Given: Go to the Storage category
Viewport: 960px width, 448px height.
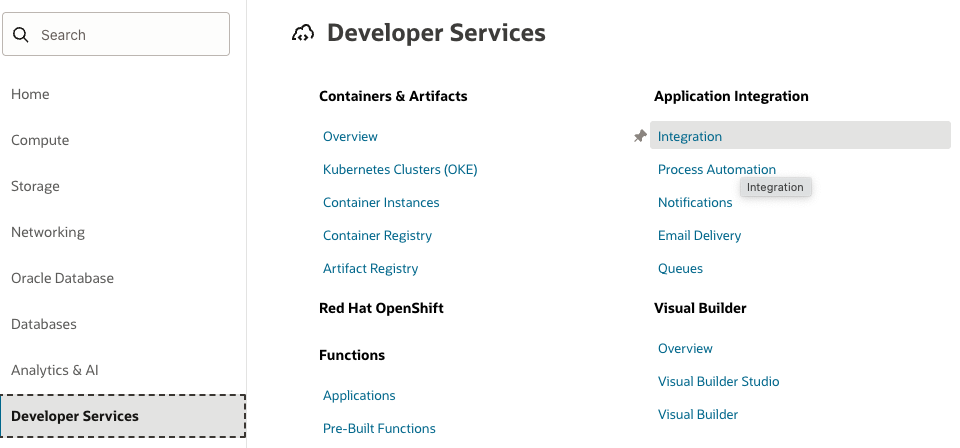Looking at the screenshot, I should pyautogui.click(x=35, y=186).
